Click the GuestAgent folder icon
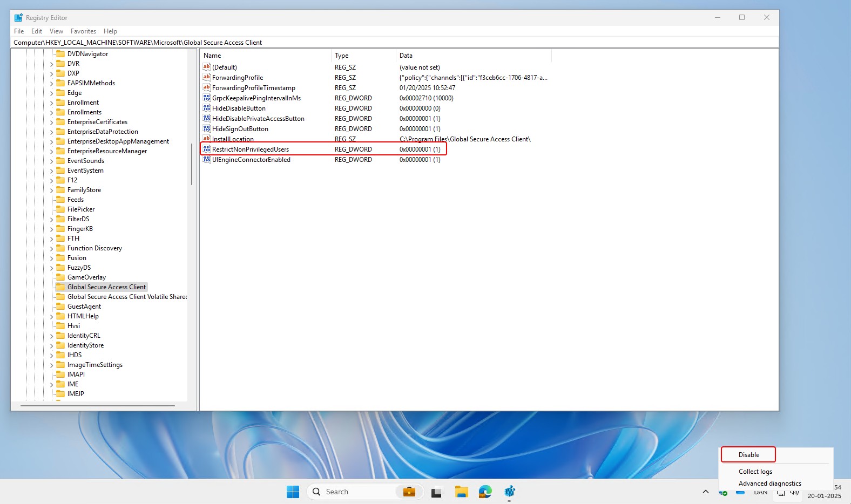This screenshot has width=851, height=504. [x=60, y=307]
